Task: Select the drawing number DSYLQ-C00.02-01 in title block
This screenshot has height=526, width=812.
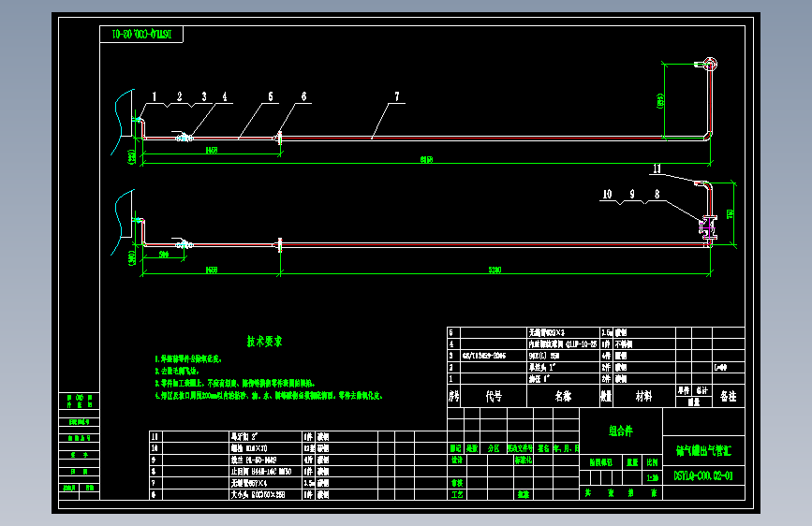Action: [x=703, y=475]
